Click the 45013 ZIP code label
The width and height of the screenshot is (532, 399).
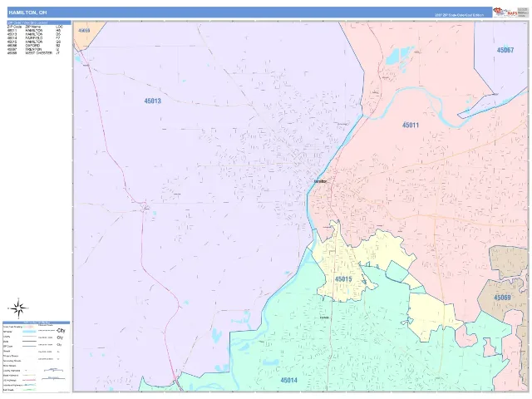(152, 101)
